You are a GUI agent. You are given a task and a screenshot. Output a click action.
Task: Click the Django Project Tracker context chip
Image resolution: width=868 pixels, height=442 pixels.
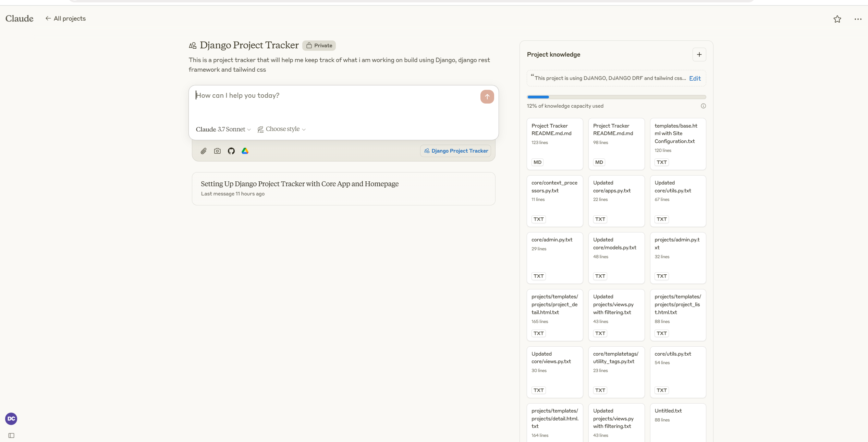[456, 151]
